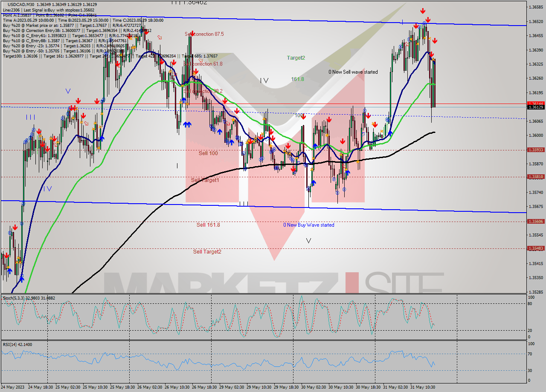This screenshot has height=392, width=546.
Task: Click the Stoch(5,3,3) indicator label
Action: (28, 298)
